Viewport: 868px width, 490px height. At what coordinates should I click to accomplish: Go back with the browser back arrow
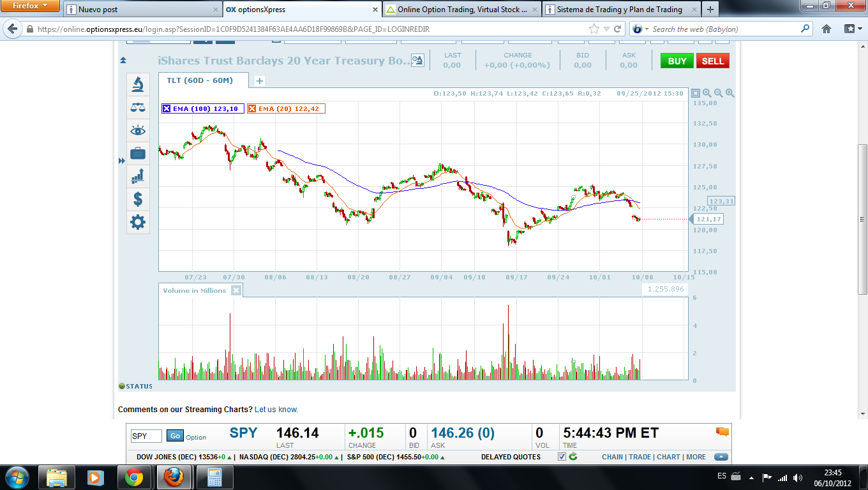point(13,29)
